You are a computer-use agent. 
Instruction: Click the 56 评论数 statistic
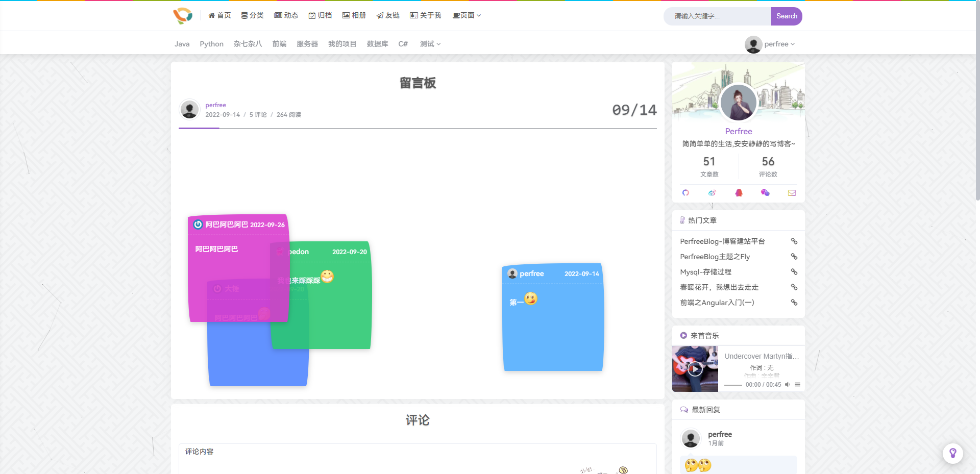point(768,166)
